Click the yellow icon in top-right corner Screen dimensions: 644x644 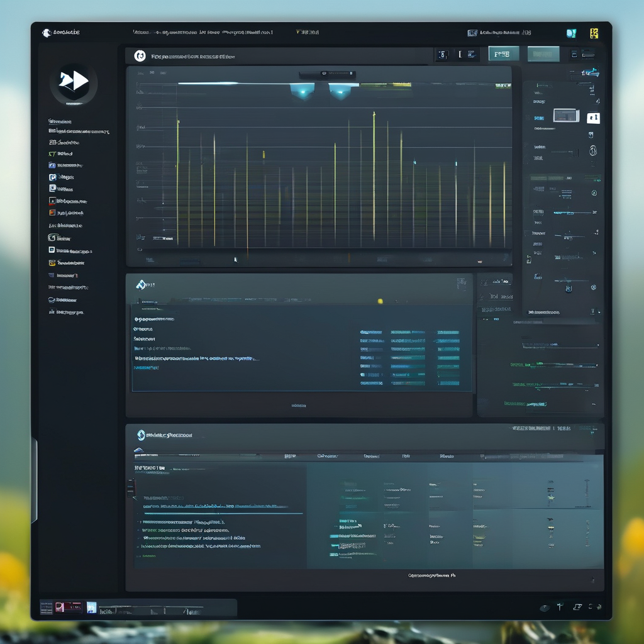[x=593, y=33]
